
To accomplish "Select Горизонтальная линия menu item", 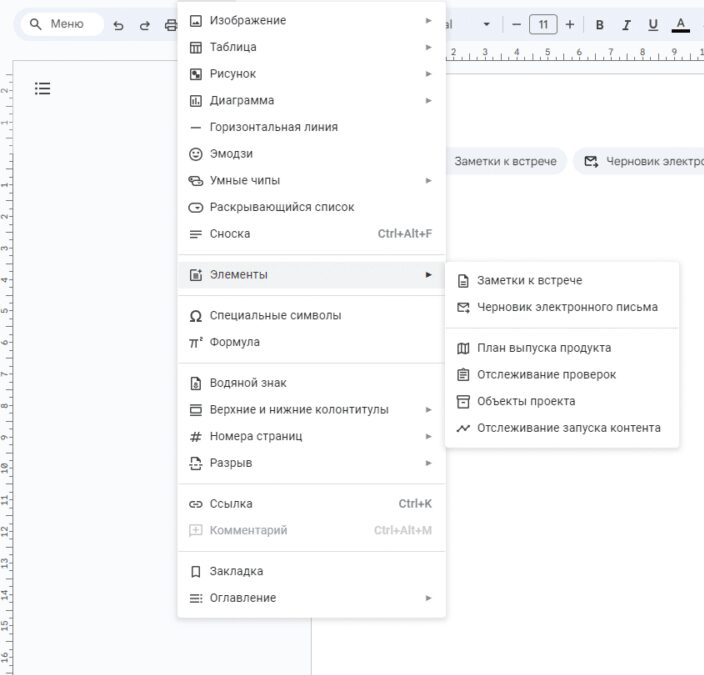I will (x=273, y=127).
